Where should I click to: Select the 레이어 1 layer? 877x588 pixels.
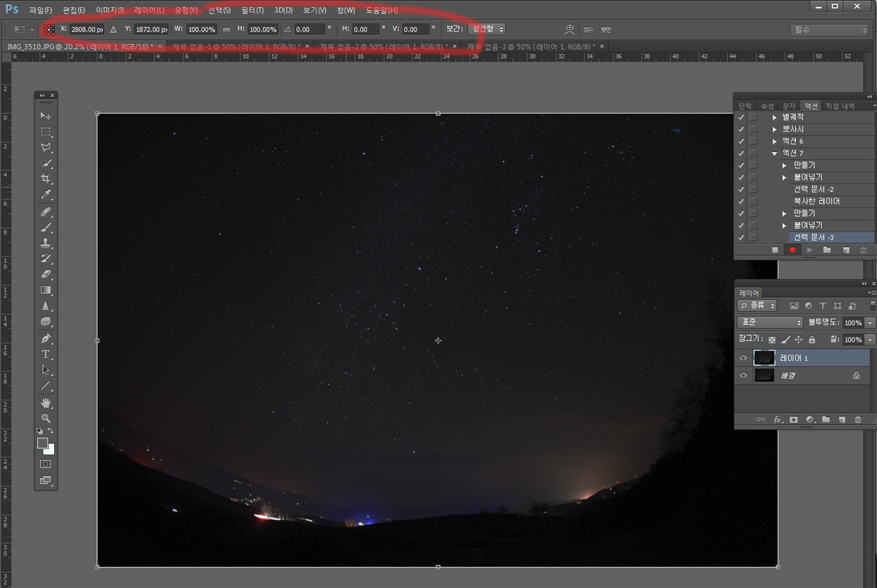(x=810, y=358)
